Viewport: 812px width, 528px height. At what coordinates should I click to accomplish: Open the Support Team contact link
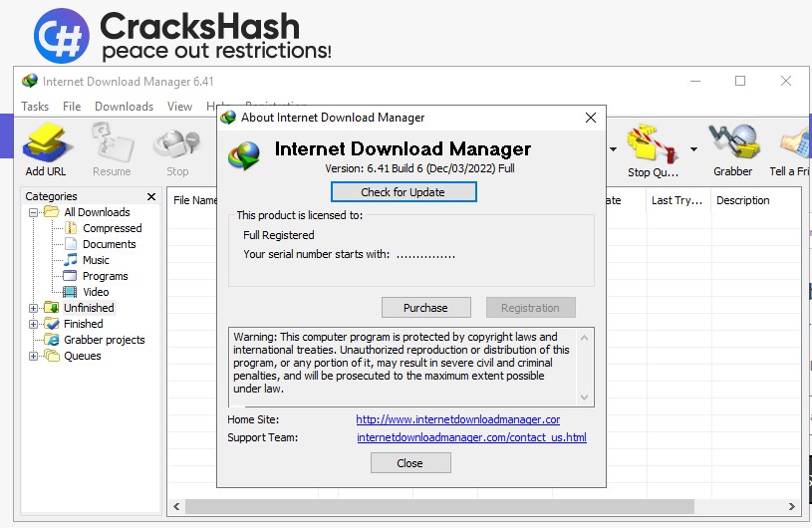[x=472, y=437]
